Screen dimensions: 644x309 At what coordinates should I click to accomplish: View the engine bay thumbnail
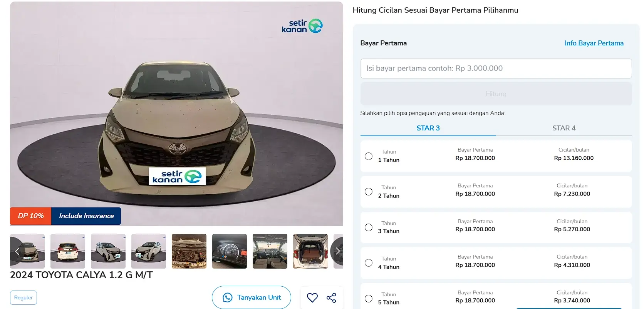(x=189, y=251)
